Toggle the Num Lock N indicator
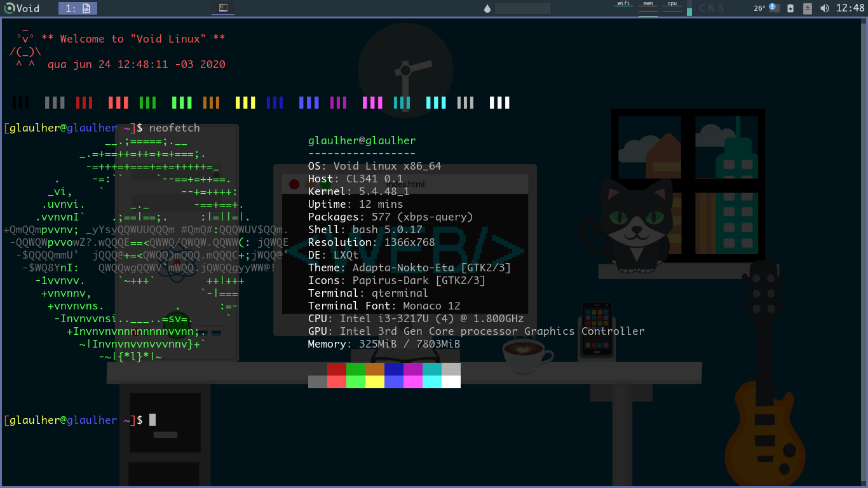The image size is (868, 488). (712, 8)
